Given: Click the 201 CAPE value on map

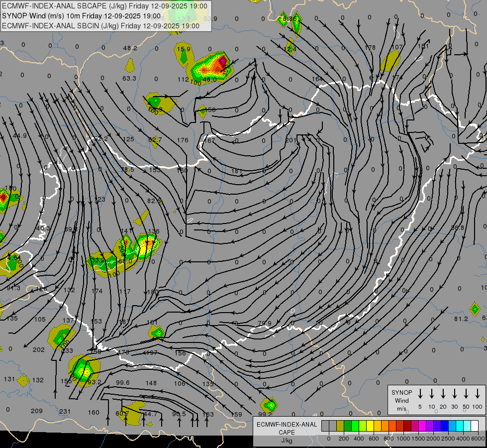Looking at the screenshot, I should [291, 140].
